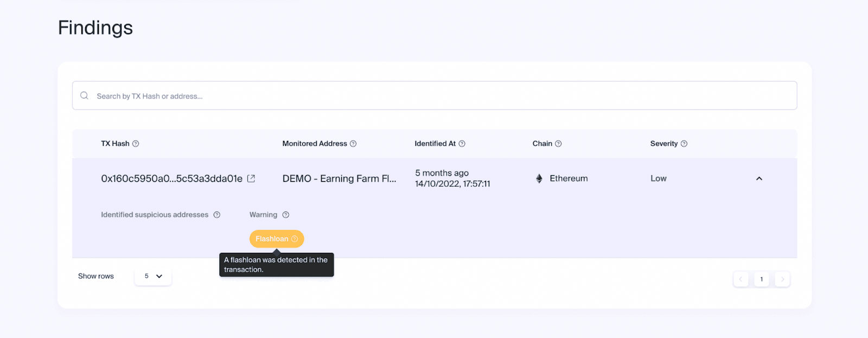Click the Warning label text
This screenshot has height=338, width=868.
tap(263, 215)
